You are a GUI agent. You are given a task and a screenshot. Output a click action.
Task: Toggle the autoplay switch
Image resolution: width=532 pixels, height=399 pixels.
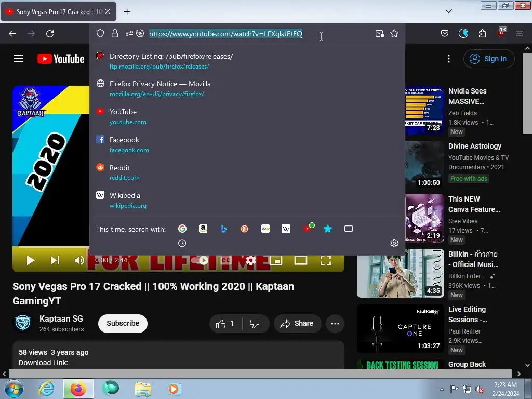(200, 260)
